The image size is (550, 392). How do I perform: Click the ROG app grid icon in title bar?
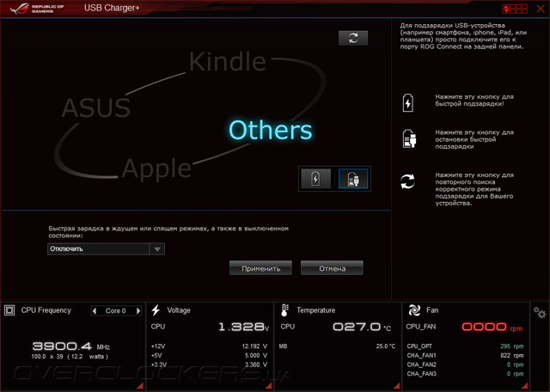[x=515, y=9]
